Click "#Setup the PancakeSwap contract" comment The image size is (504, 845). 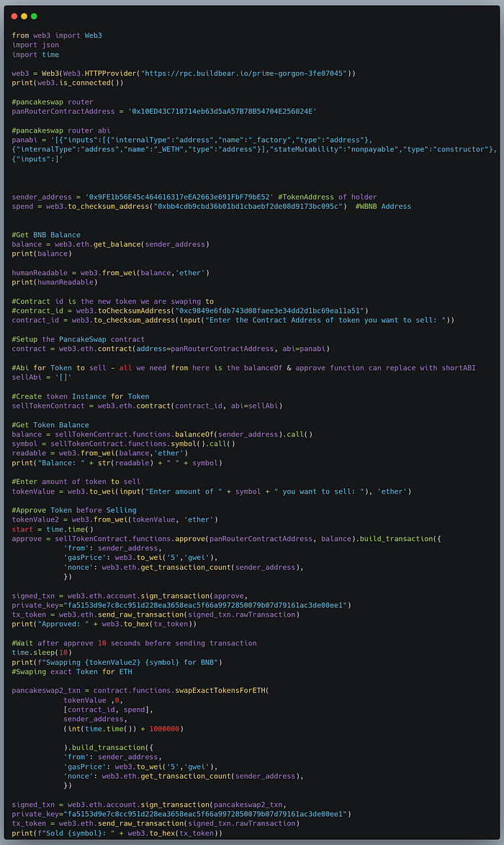tap(78, 339)
